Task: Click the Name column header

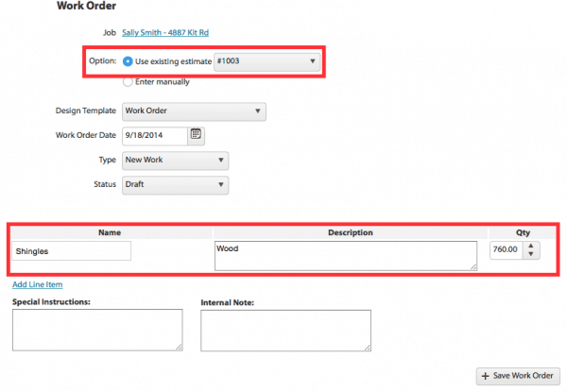Action: tap(110, 232)
